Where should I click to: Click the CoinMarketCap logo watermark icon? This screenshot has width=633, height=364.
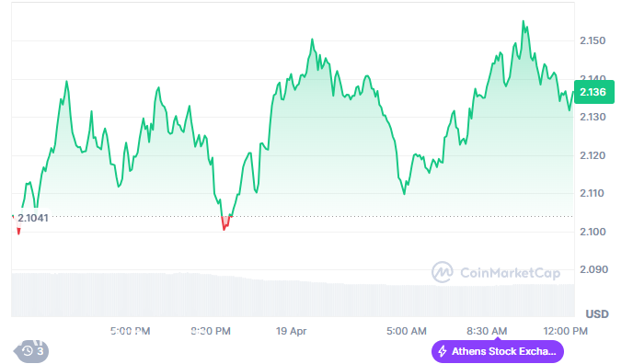click(x=443, y=272)
